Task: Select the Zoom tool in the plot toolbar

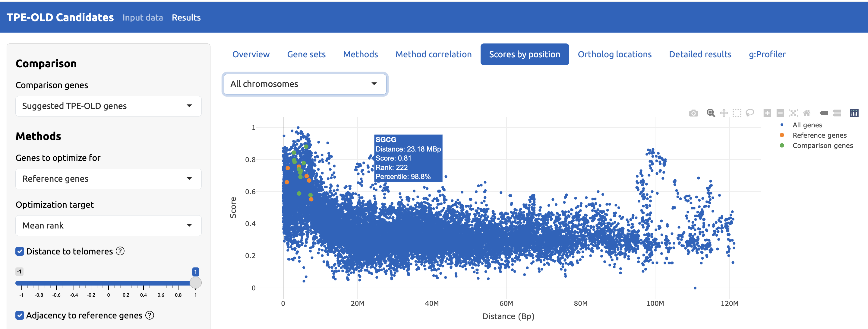Action: (x=711, y=113)
